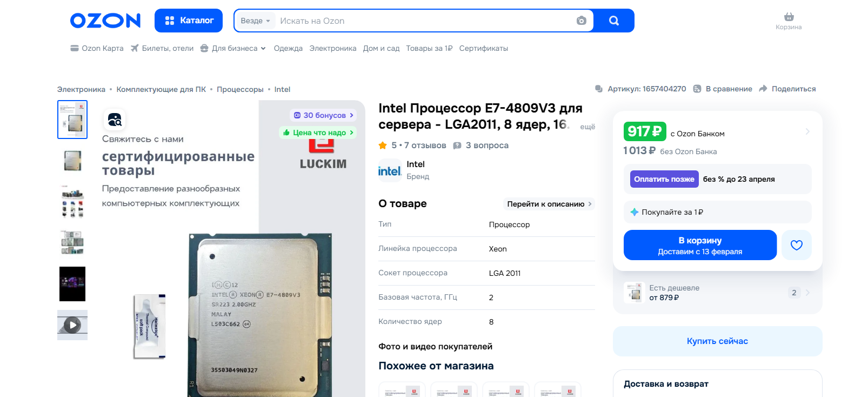Click the airplane icon for Билеты, отели
This screenshot has height=397, width=868.
tap(135, 48)
